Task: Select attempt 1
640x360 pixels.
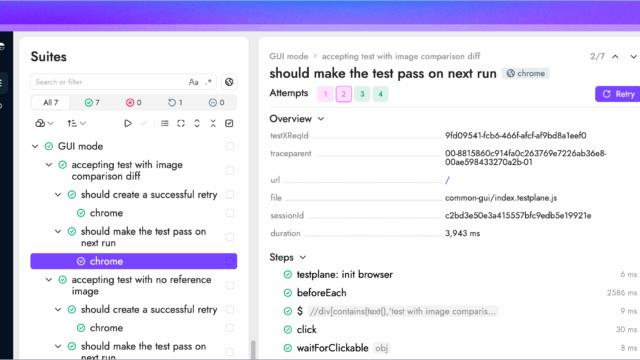Action: pos(325,94)
